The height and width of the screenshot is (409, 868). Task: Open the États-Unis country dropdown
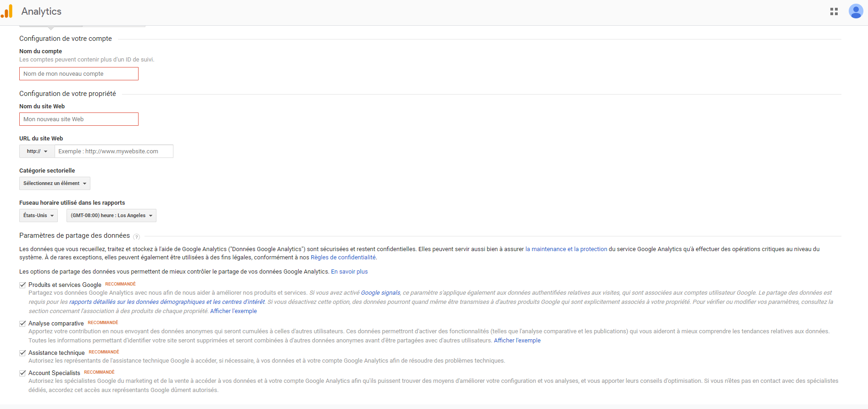39,216
